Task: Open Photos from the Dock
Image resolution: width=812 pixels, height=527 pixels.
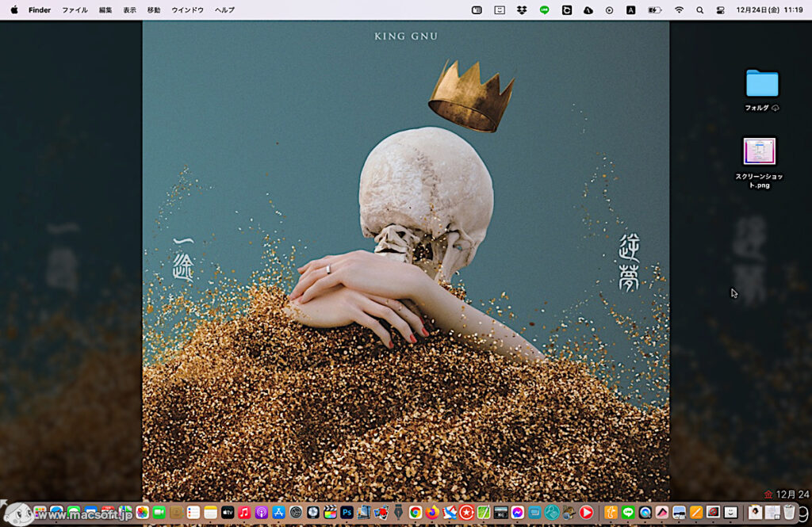Action: (x=142, y=513)
